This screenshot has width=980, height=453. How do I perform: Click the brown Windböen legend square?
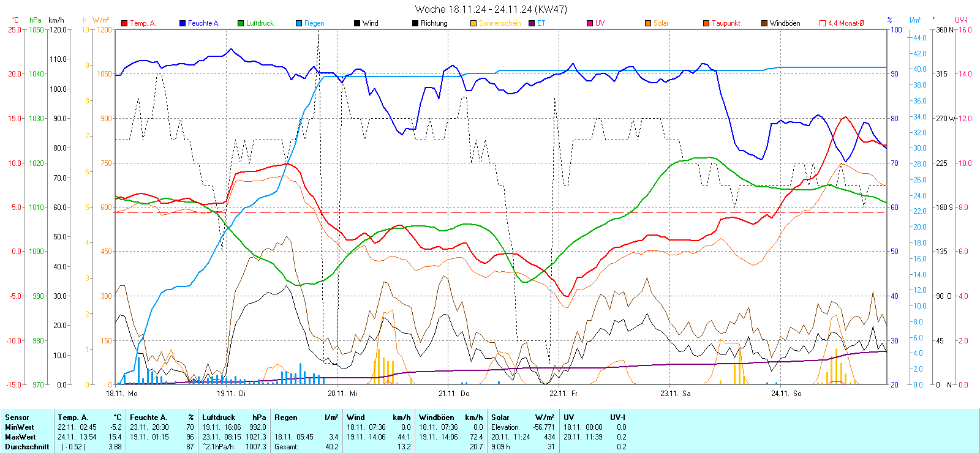pyautogui.click(x=764, y=23)
